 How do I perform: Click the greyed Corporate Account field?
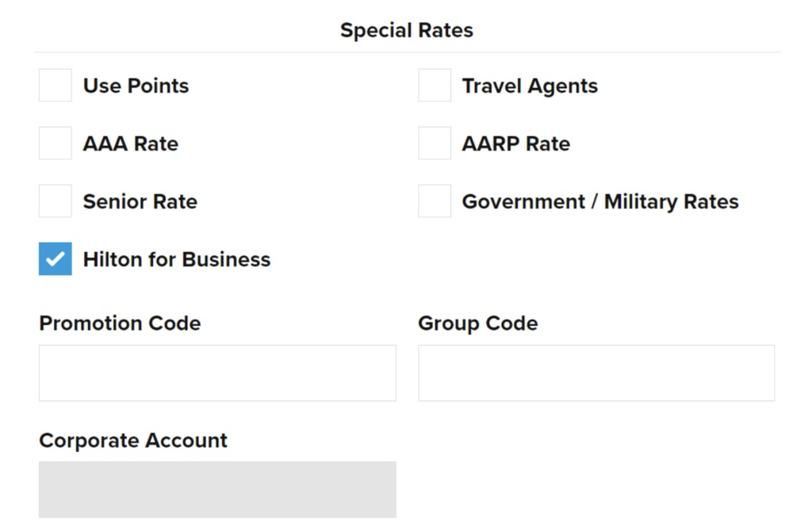pyautogui.click(x=217, y=489)
